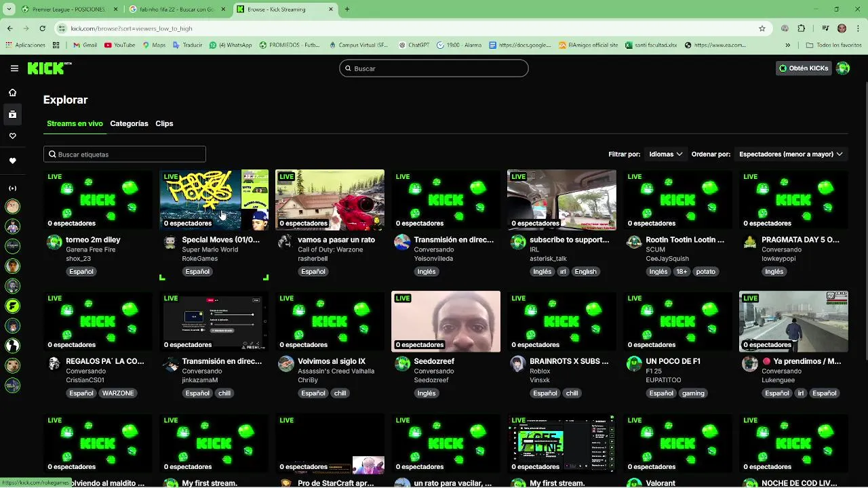Click the BRAINROTS X SUBS title

(569, 361)
